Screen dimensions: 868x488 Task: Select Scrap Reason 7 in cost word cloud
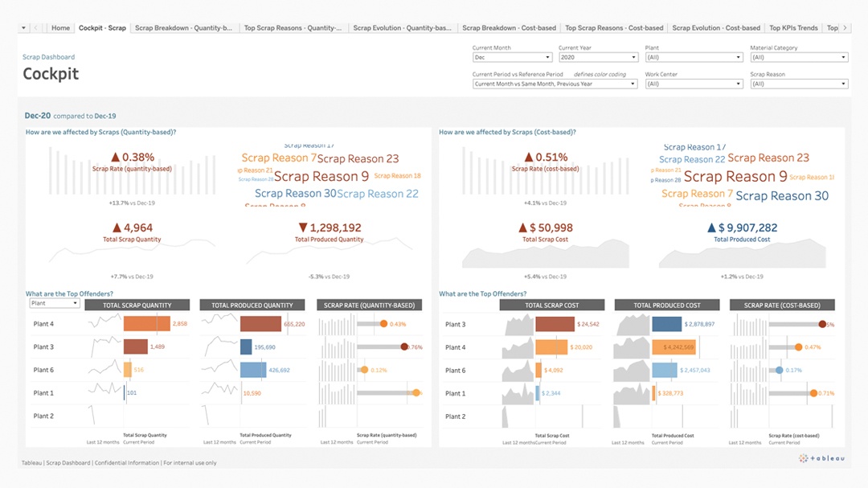click(x=697, y=194)
